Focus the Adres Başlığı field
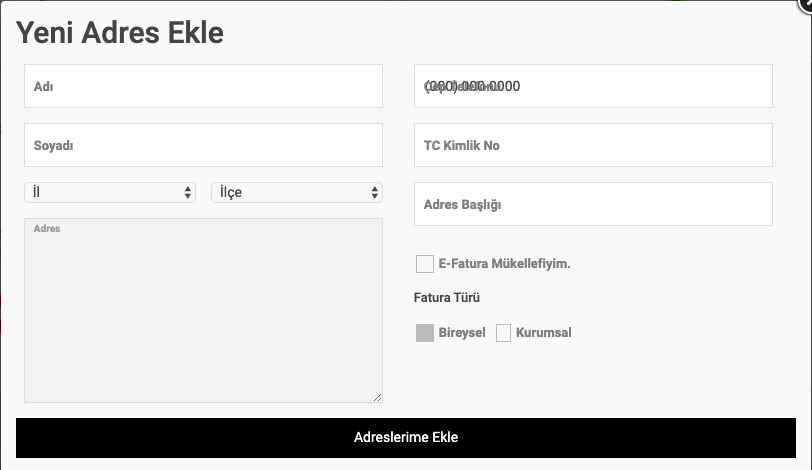812x470 pixels. tap(593, 204)
